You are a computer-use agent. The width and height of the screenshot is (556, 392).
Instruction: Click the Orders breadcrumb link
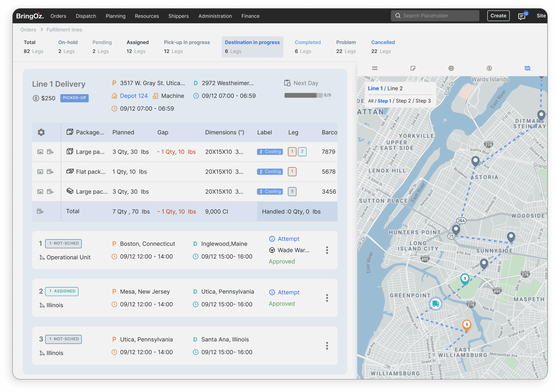[28, 30]
